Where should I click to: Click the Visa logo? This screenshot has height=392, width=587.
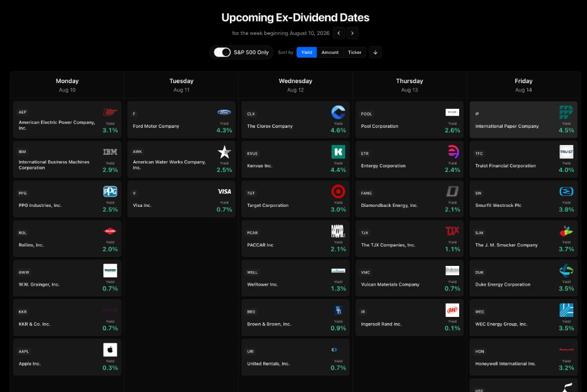pyautogui.click(x=224, y=191)
